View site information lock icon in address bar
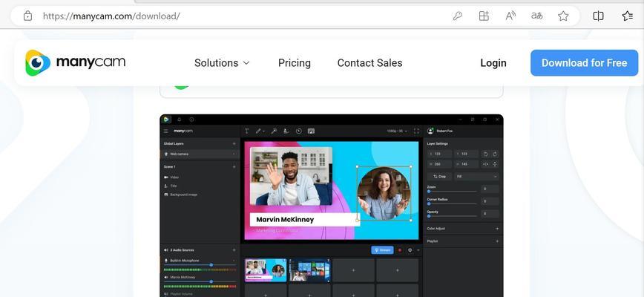Screen dimensions: 644x297 coord(27,16)
